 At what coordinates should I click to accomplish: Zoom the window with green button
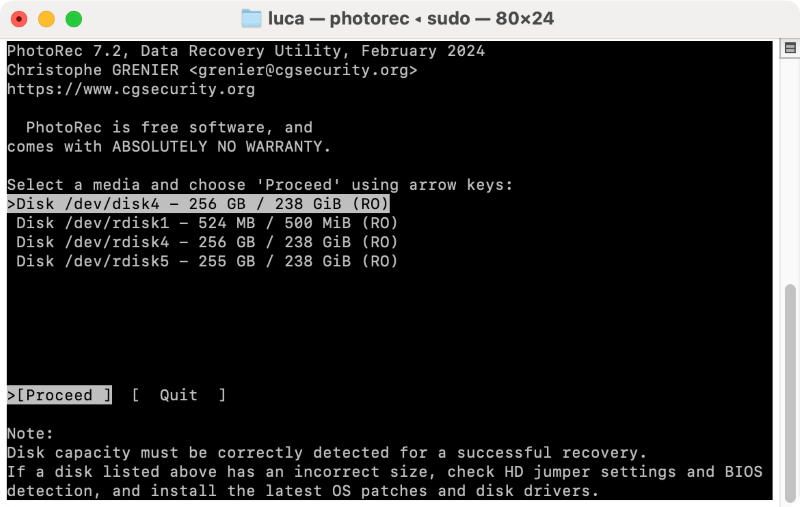coord(73,19)
